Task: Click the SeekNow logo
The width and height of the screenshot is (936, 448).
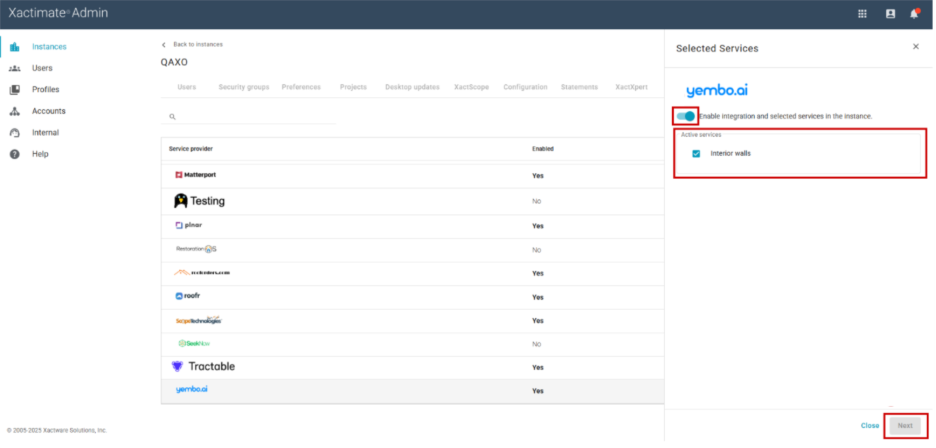Action: pos(194,343)
